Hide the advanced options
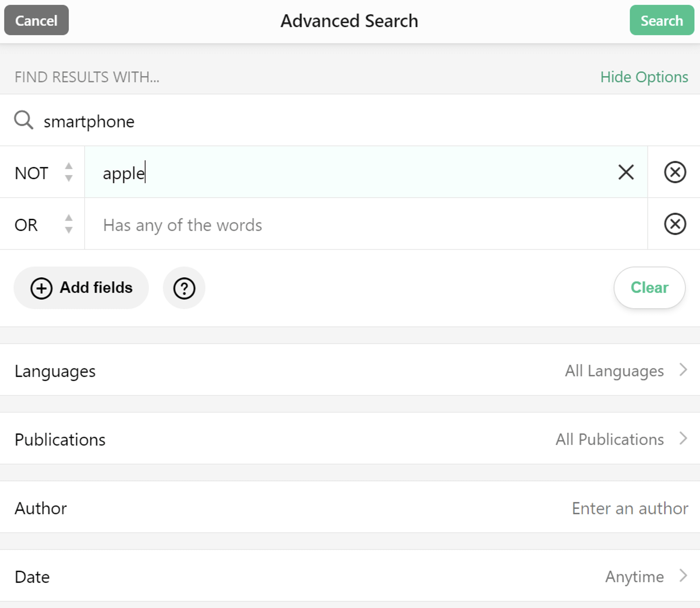 tap(644, 77)
